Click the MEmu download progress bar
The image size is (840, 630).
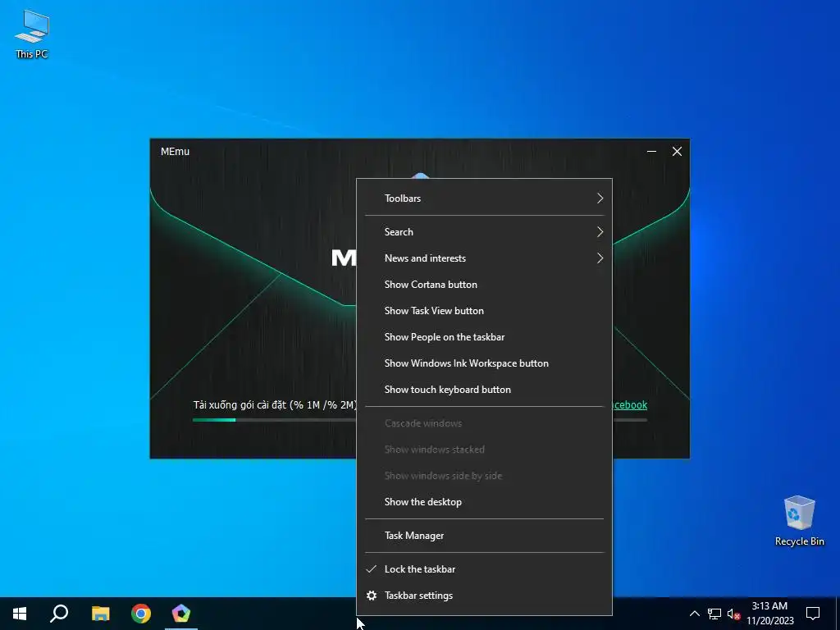pyautogui.click(x=274, y=420)
